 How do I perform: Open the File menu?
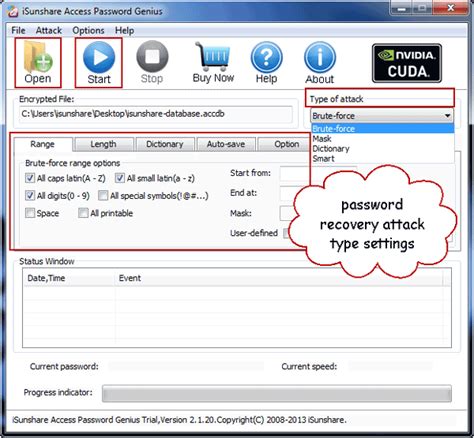18,30
